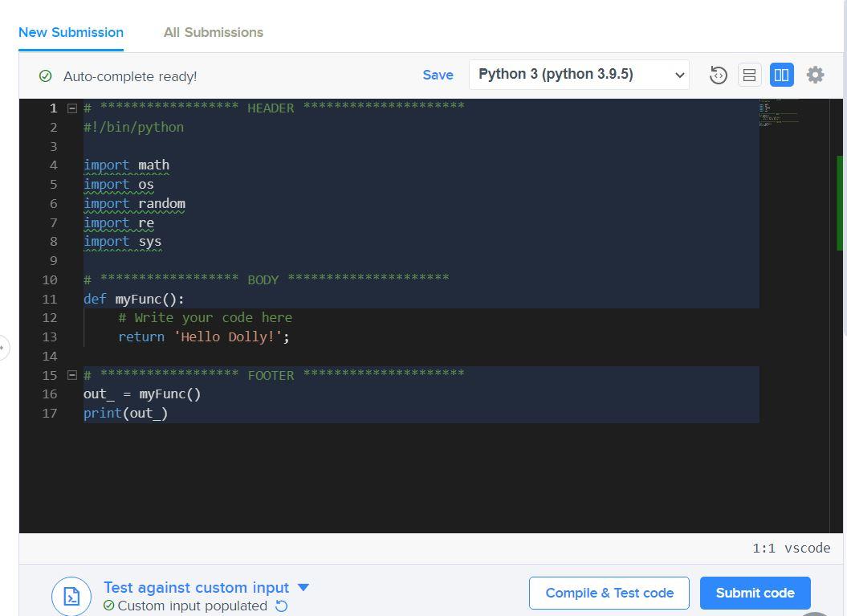
Task: Select the New Submission tab
Action: pos(71,32)
